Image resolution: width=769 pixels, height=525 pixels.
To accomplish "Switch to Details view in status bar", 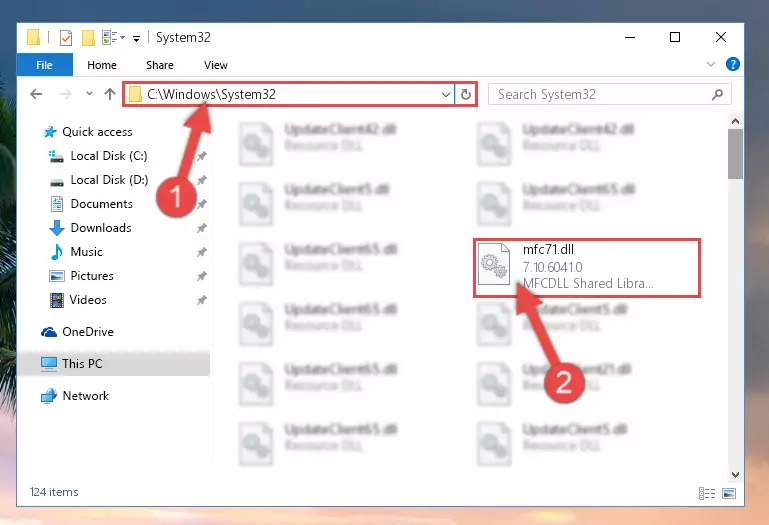I will 707,494.
